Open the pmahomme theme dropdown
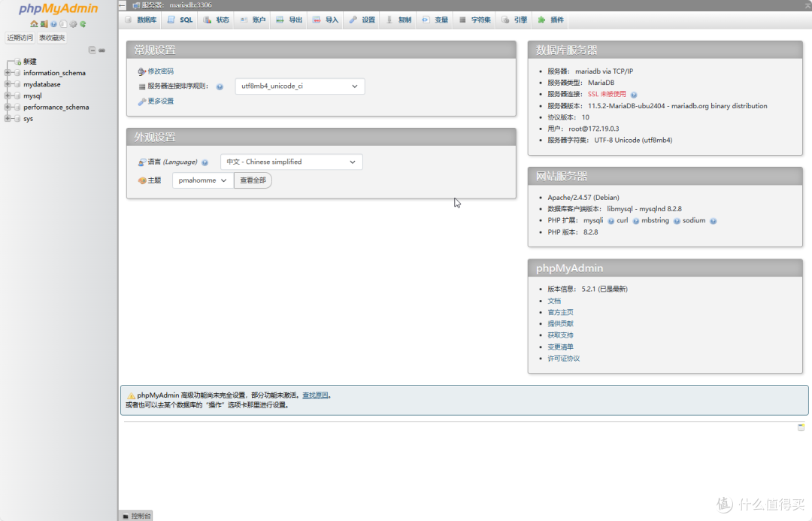This screenshot has width=812, height=521. coord(201,180)
